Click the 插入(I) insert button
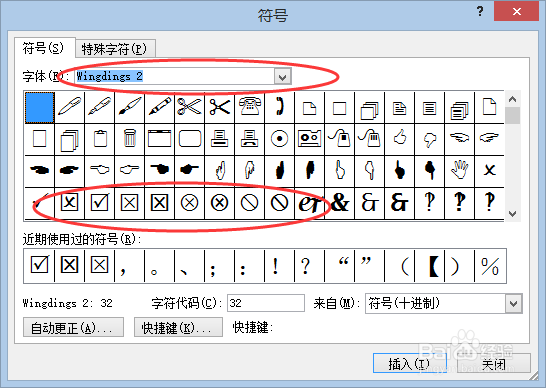This screenshot has height=388, width=546. tap(410, 363)
